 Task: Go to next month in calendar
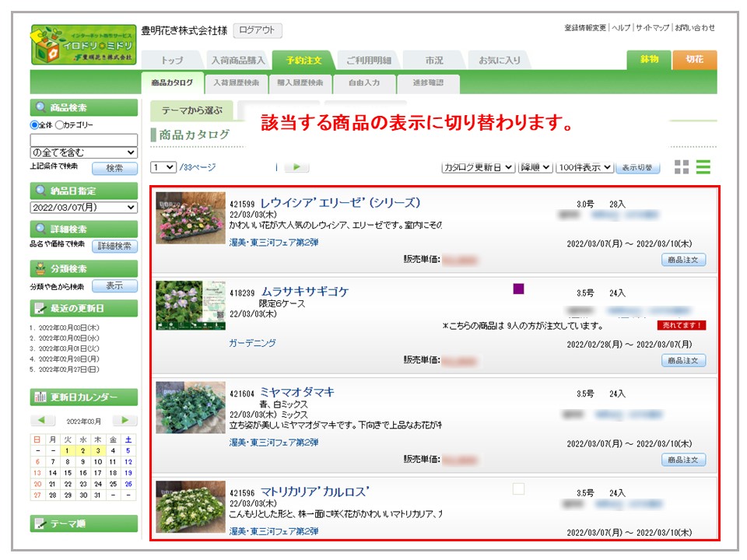tap(124, 421)
